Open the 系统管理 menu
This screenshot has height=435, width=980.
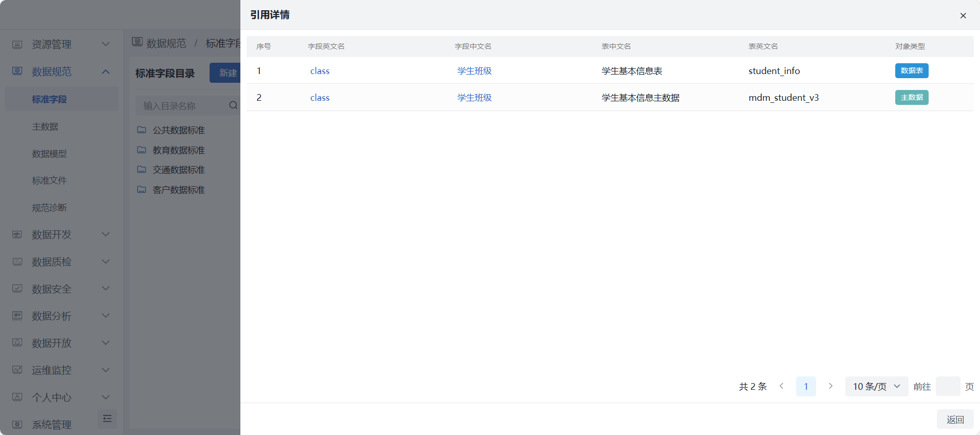(51, 425)
